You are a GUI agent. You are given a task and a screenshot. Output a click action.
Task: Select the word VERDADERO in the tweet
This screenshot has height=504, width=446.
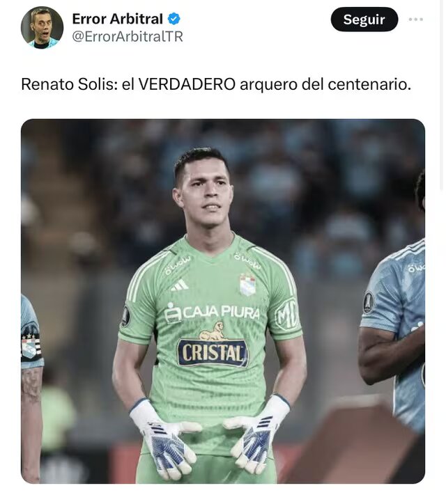pos(187,84)
